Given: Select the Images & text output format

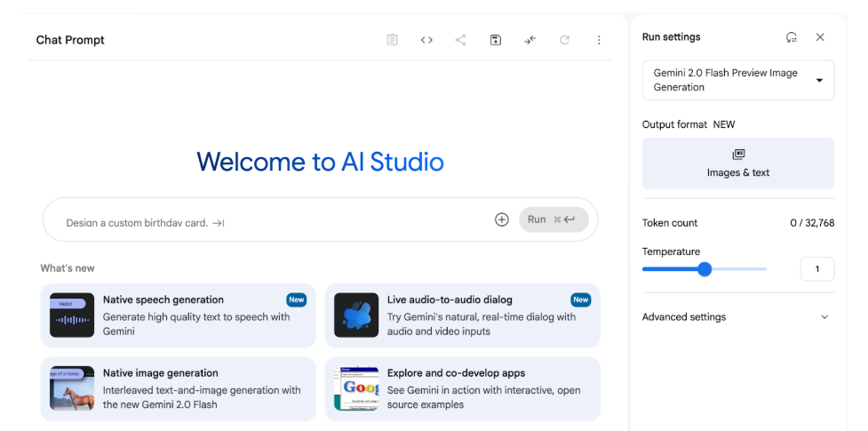Looking at the screenshot, I should [738, 164].
